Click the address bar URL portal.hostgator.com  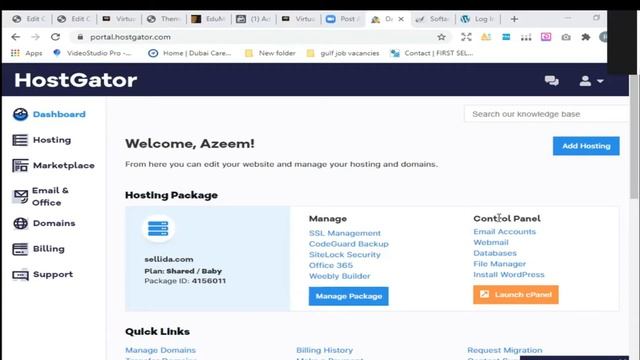tap(131, 37)
